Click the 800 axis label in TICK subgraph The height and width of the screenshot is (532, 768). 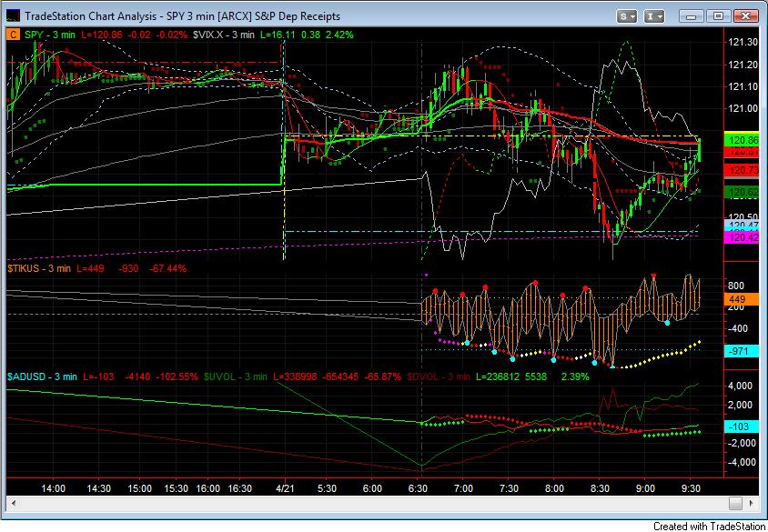pos(736,286)
